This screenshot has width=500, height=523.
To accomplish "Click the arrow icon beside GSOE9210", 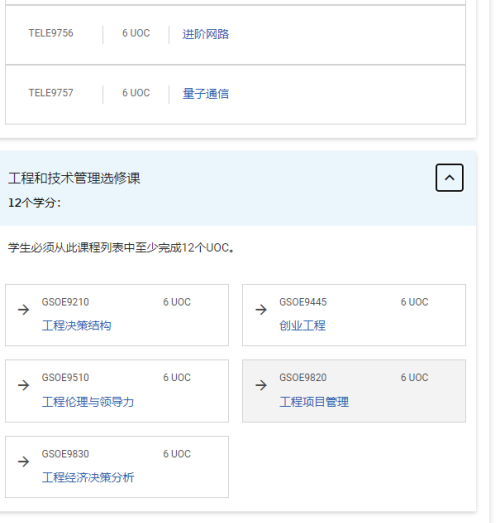I will (x=23, y=310).
